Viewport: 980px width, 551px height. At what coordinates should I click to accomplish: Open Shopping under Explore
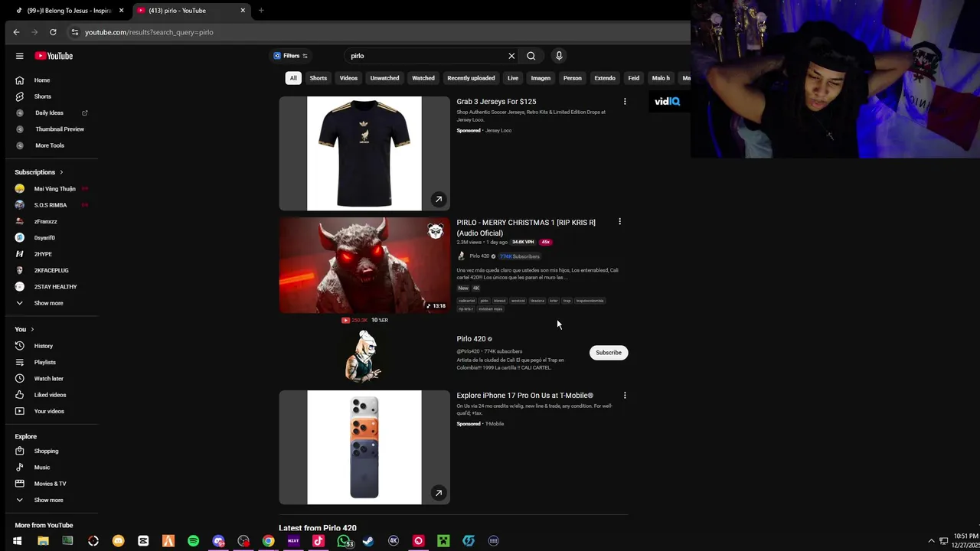(46, 452)
